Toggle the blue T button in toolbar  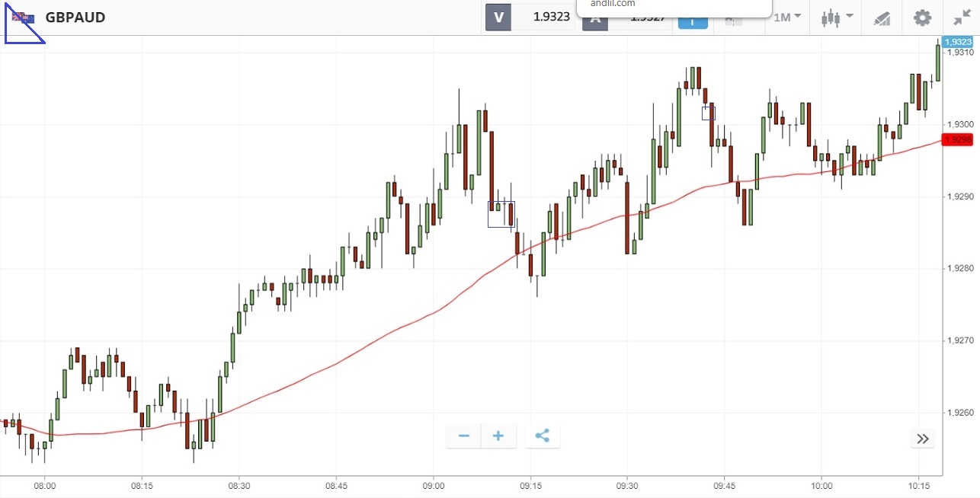(x=693, y=22)
